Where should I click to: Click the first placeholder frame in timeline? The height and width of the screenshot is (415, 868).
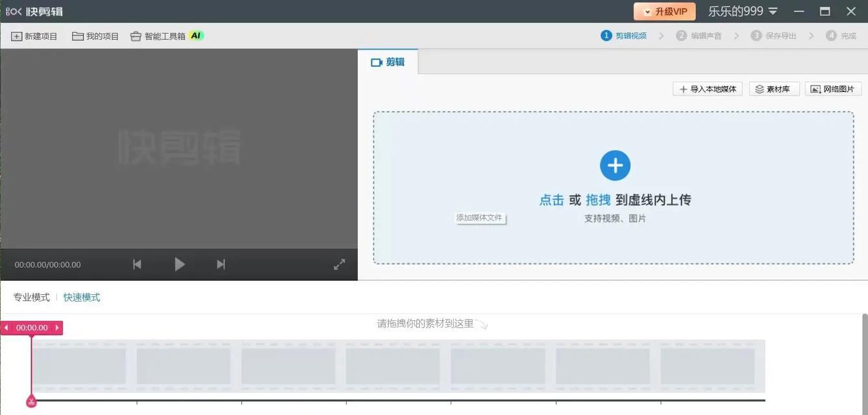coord(79,366)
